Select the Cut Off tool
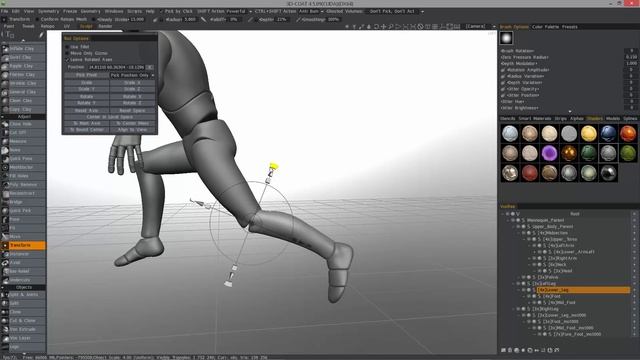The height and width of the screenshot is (360, 640). [23, 133]
